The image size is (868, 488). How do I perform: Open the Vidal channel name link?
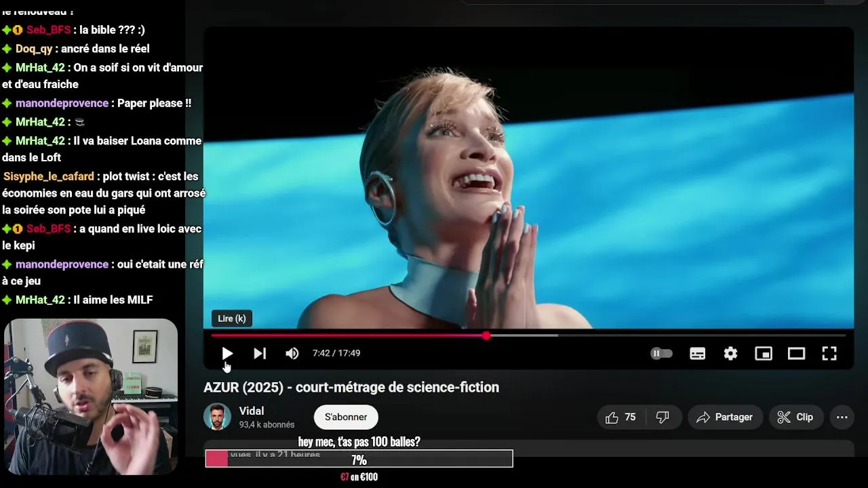coord(252,411)
